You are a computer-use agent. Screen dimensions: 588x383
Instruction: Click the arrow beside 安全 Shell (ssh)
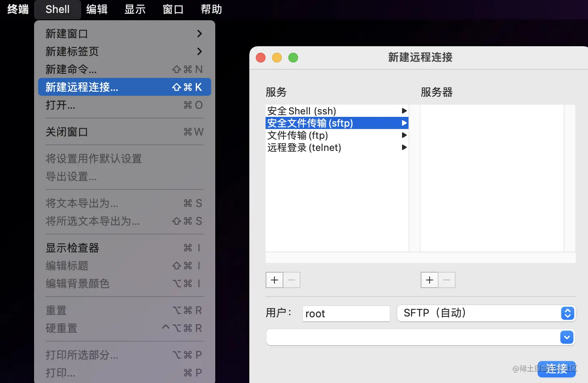point(404,111)
